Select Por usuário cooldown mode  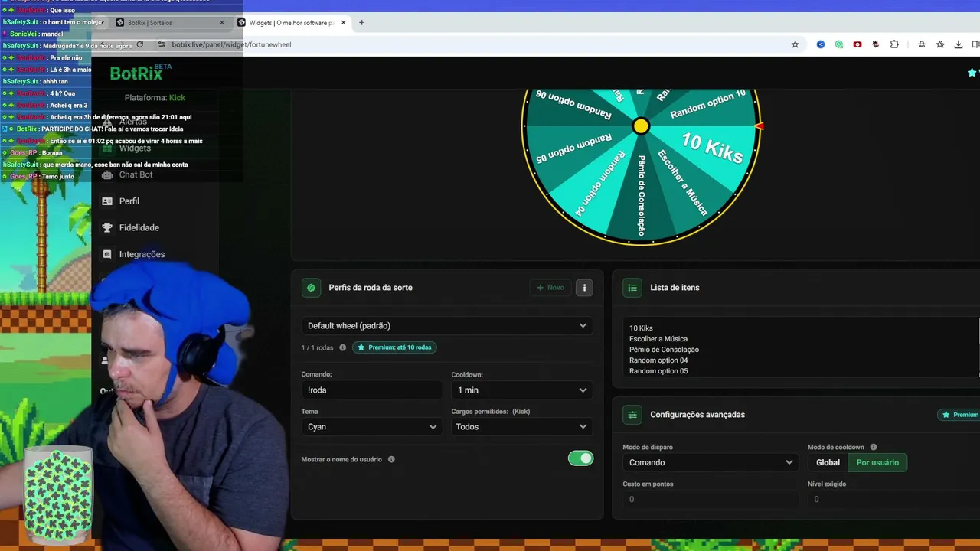[x=877, y=462]
